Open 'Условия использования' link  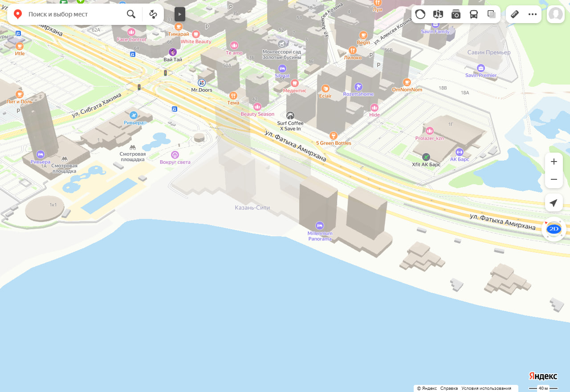[x=486, y=388]
